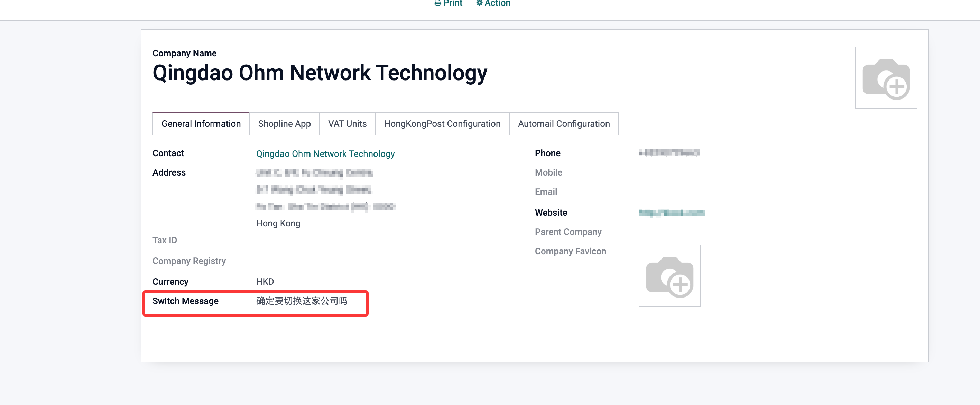Click the Company Favicon camera placeholder
The height and width of the screenshot is (405, 980).
[669, 276]
